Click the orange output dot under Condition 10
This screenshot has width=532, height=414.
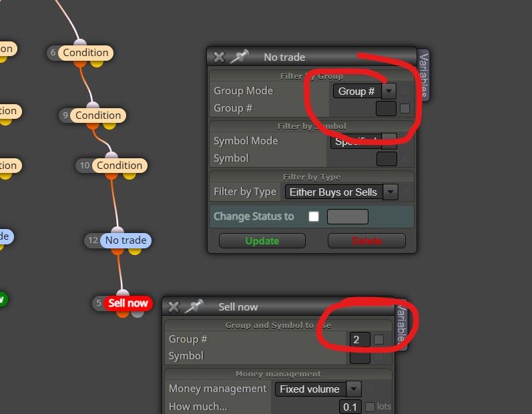(x=111, y=175)
